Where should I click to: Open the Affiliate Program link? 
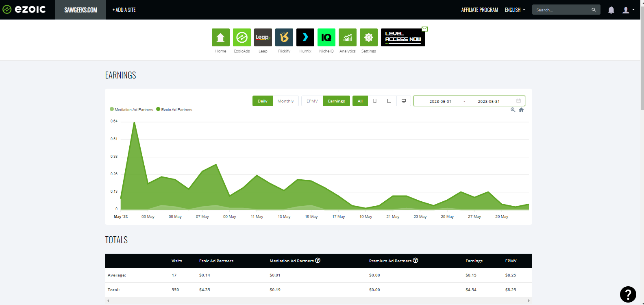point(479,10)
